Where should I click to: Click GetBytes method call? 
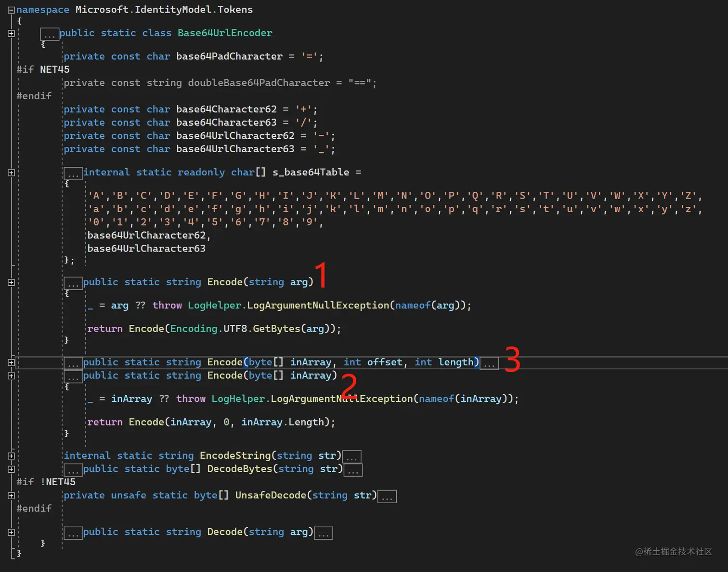pos(276,329)
